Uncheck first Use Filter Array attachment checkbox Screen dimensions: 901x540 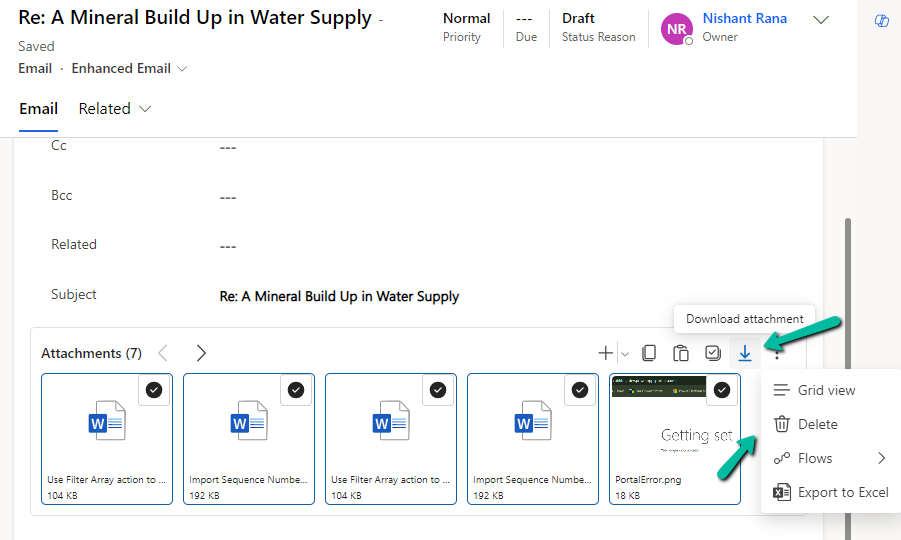pos(154,390)
